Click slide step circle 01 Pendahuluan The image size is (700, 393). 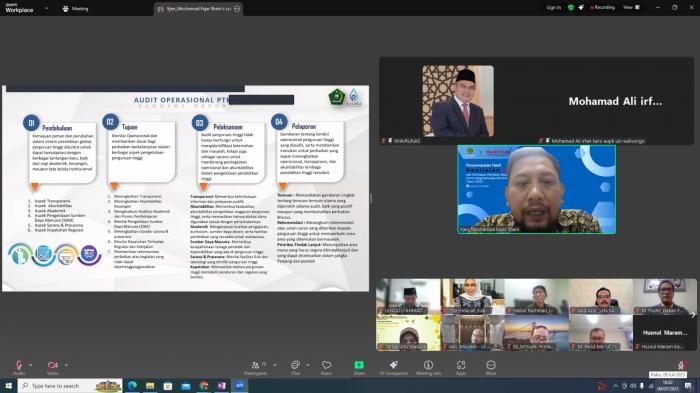click(x=31, y=123)
